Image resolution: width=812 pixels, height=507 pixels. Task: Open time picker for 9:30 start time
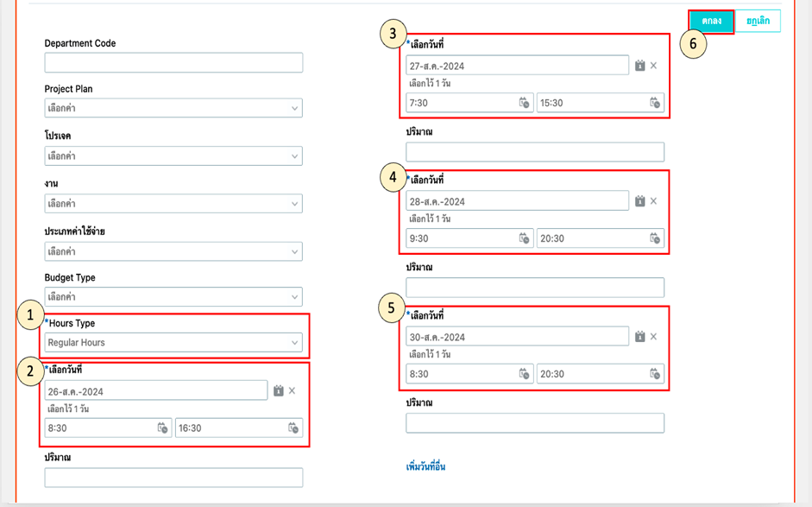pos(524,238)
